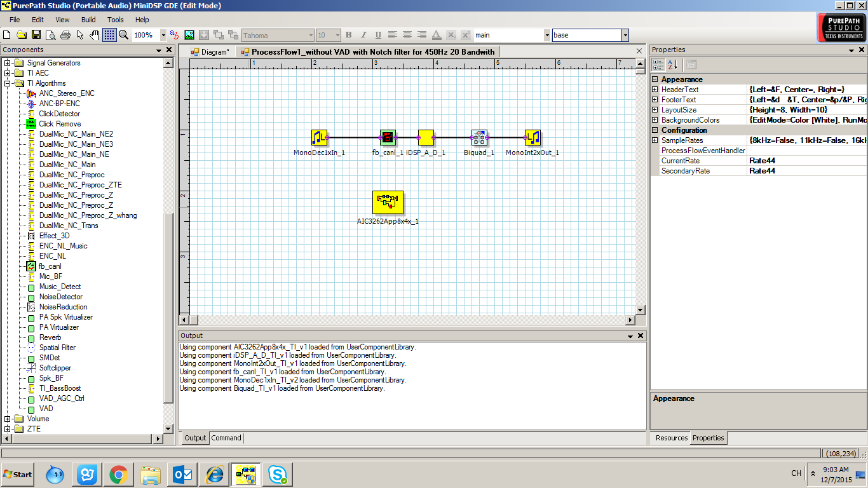
Task: Select the ProcessFlow1_without VAD document tab
Action: tap(367, 52)
